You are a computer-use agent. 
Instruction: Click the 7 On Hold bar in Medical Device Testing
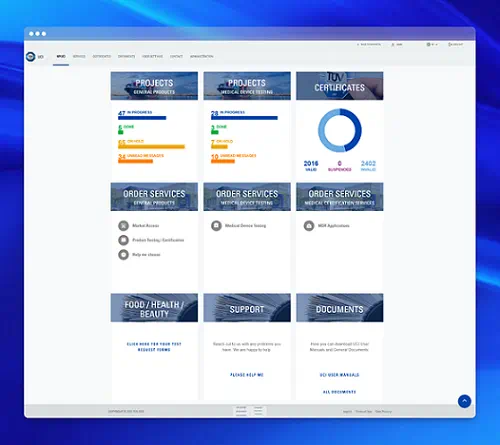[219, 147]
